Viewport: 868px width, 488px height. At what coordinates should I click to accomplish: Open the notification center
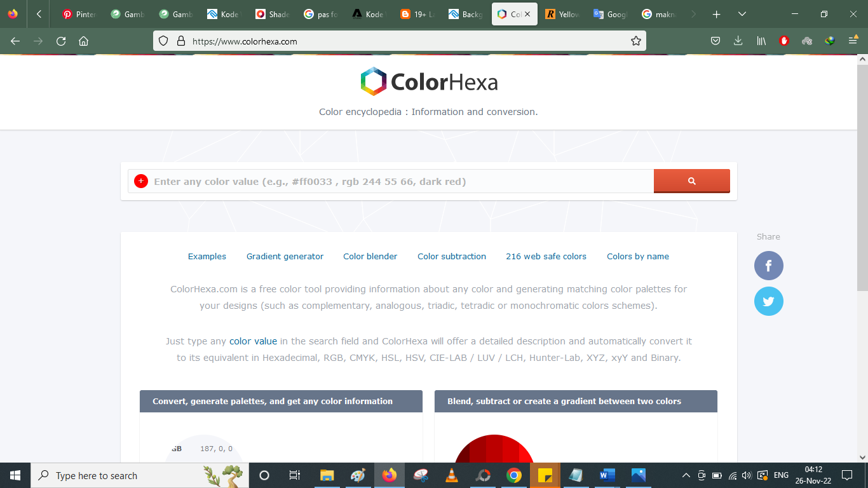(x=847, y=475)
